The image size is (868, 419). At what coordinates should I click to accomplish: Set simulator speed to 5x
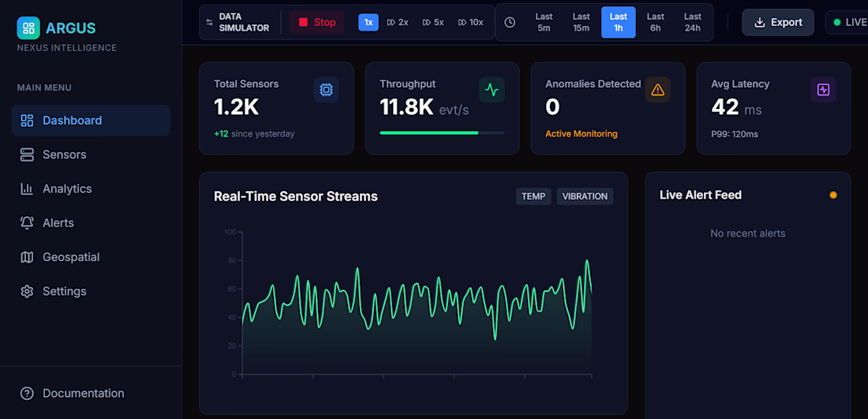click(x=433, y=22)
